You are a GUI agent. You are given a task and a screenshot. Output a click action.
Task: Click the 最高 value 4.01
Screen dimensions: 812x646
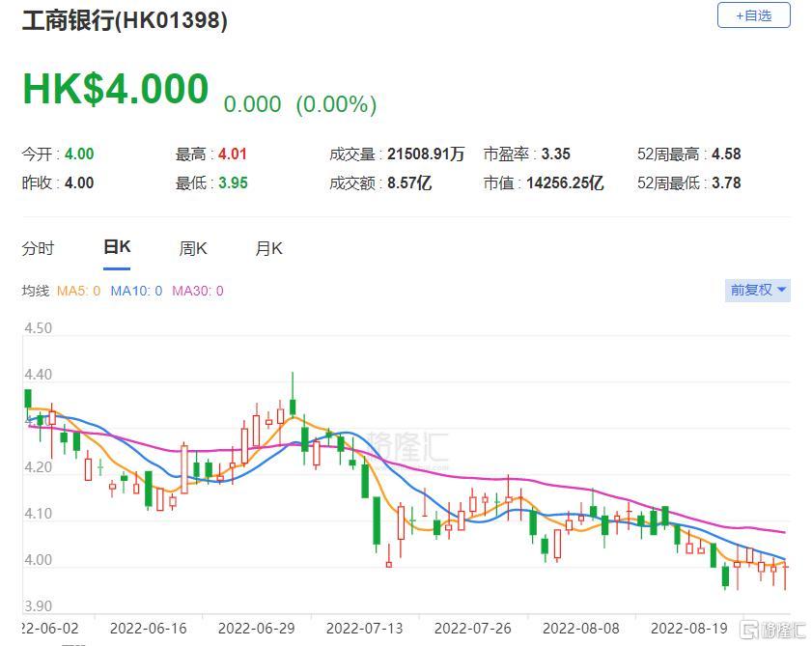tap(233, 154)
